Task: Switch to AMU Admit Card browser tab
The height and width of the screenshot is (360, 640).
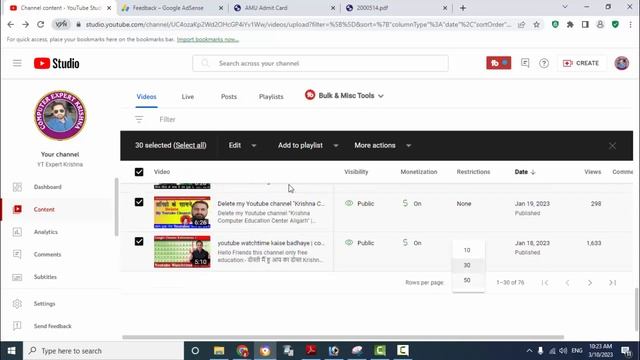Action: pyautogui.click(x=284, y=8)
